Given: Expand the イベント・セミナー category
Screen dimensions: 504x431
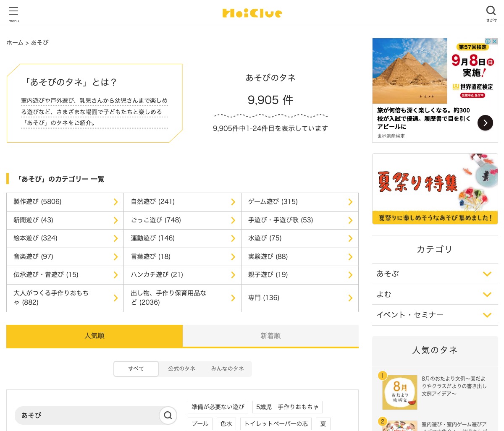Looking at the screenshot, I should point(487,315).
